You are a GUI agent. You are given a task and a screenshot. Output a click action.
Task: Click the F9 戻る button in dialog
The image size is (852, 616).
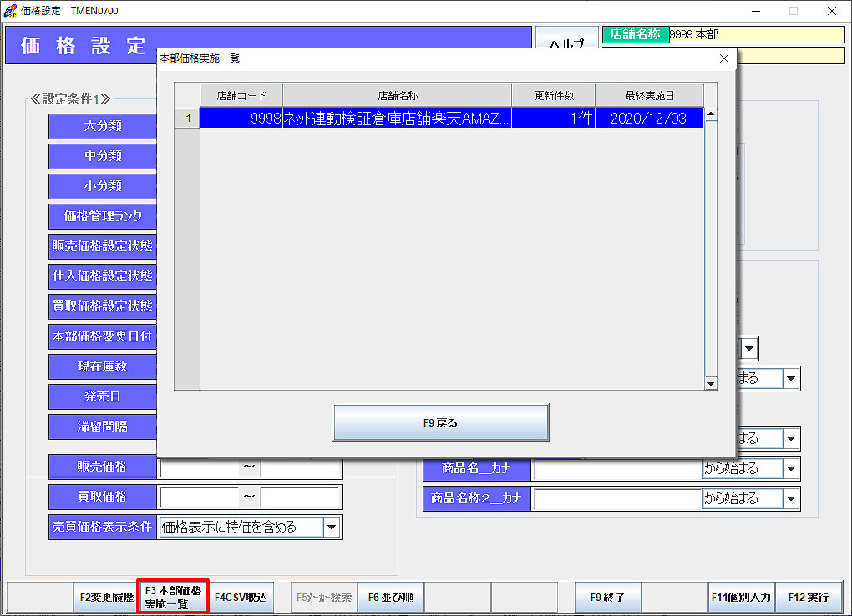[441, 422]
